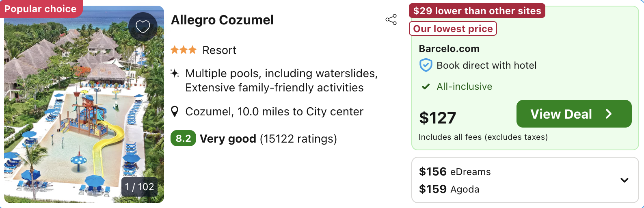Click the 8.2 rating badge
The width and height of the screenshot is (644, 208).
pos(183,139)
